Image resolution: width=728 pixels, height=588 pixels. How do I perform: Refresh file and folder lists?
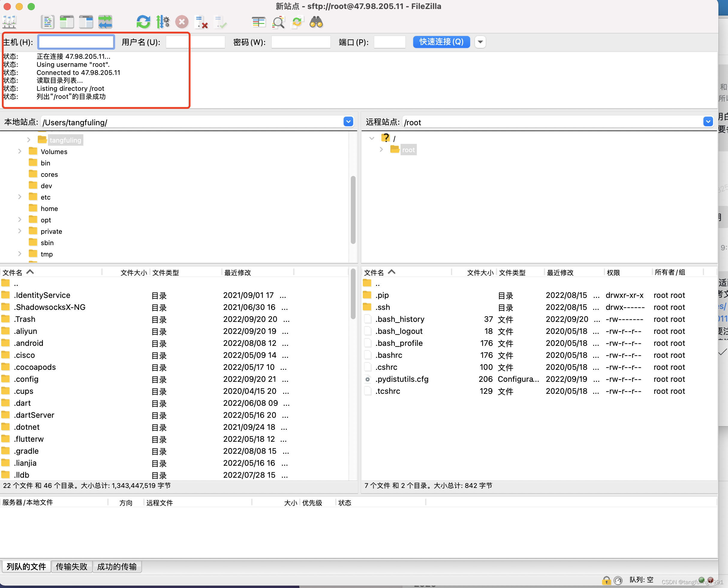point(143,22)
